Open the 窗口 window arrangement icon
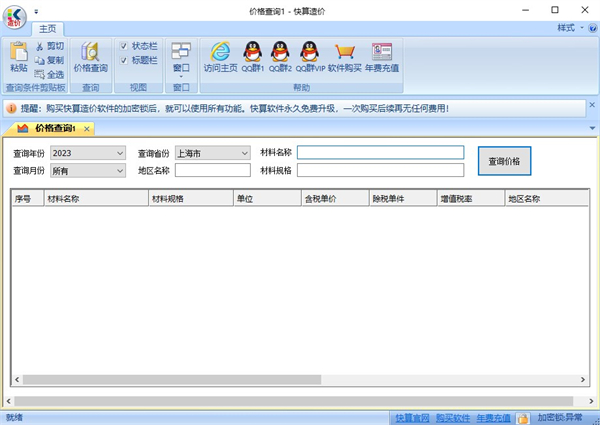This screenshot has height=425, width=600. (x=181, y=52)
